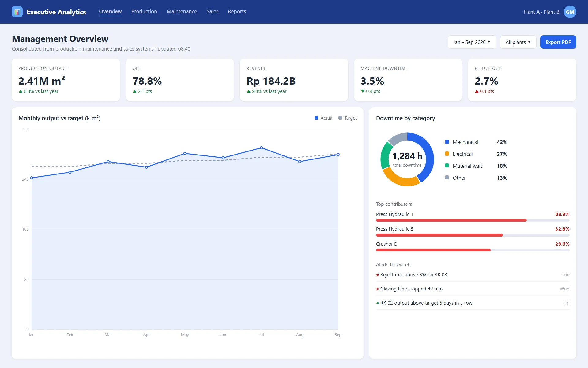The width and height of the screenshot is (588, 368).
Task: Click the Mechanical legend swatch
Action: (447, 142)
